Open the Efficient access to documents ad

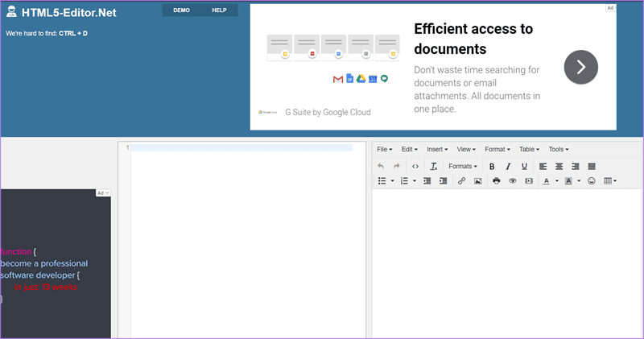click(473, 39)
